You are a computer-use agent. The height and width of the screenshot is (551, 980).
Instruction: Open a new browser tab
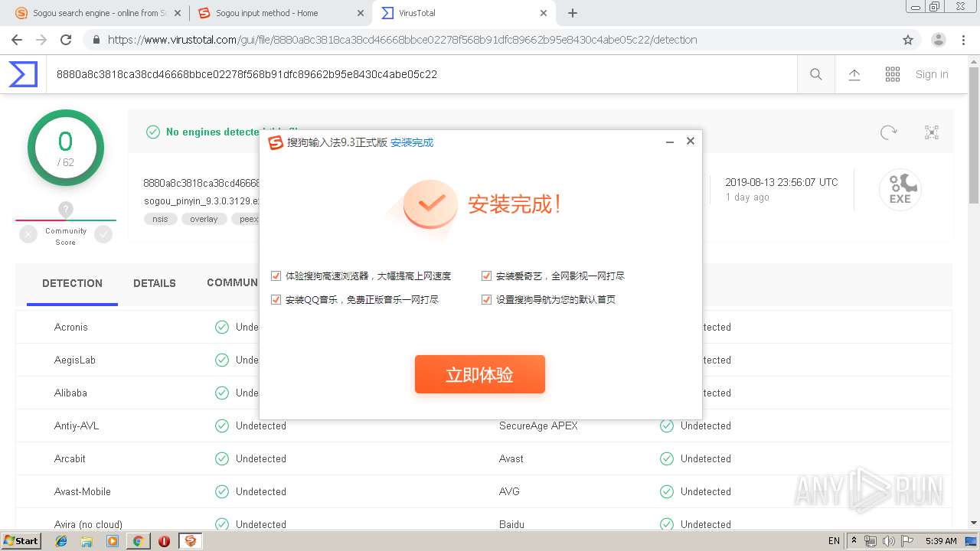point(573,13)
